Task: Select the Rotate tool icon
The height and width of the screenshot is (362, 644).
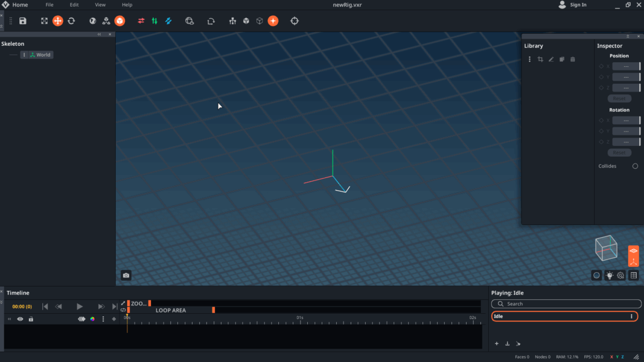Action: [71, 21]
